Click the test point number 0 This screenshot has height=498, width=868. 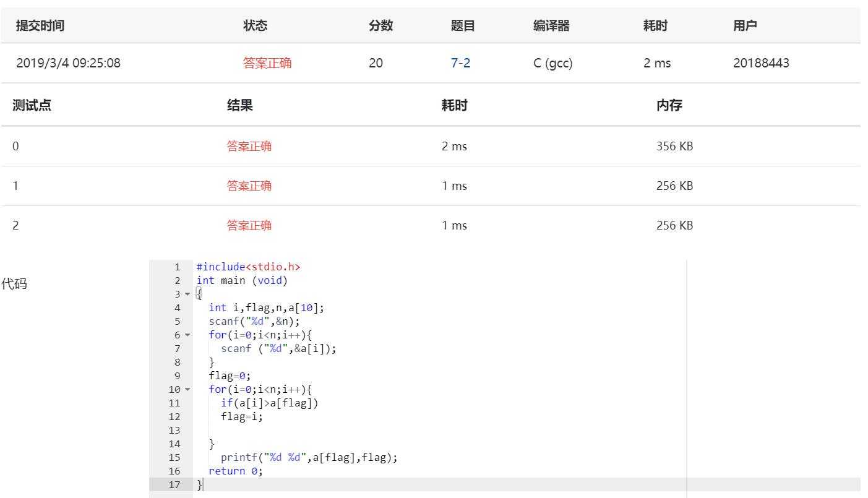(15, 146)
